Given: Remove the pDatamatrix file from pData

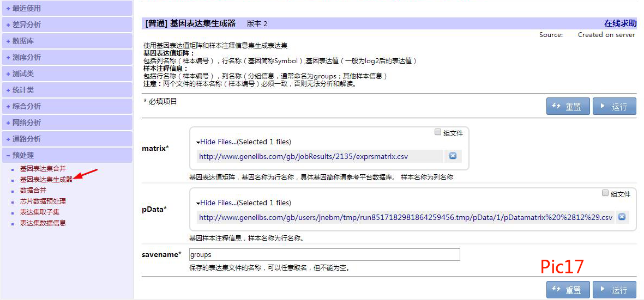Looking at the screenshot, I should 621,217.
